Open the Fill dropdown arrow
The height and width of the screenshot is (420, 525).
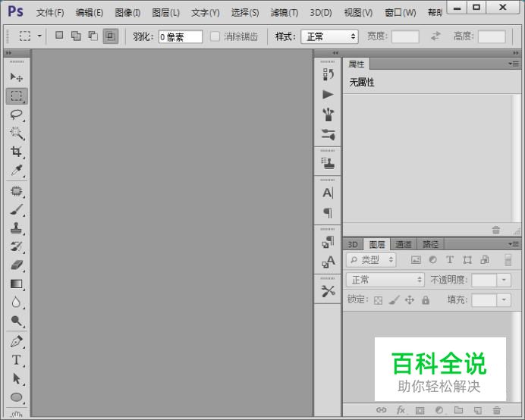[x=504, y=300]
